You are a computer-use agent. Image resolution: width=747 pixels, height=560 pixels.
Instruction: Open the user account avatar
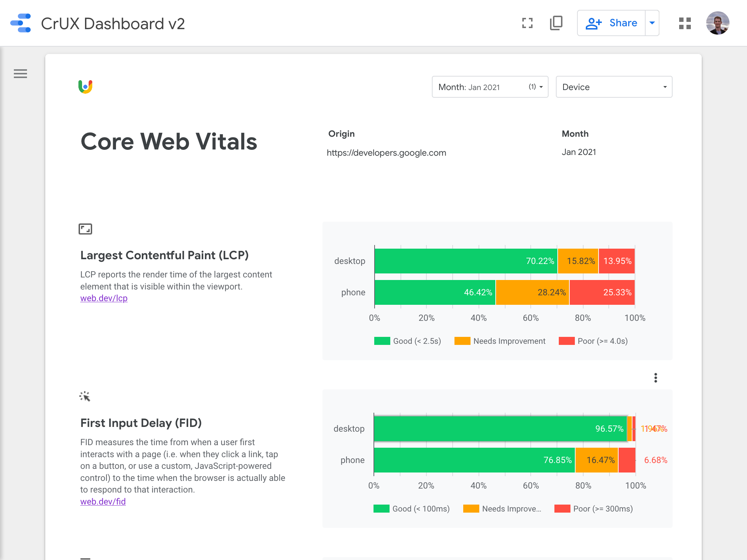tap(717, 23)
